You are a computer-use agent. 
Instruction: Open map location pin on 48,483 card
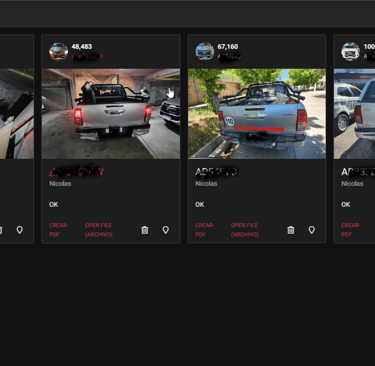point(166,230)
